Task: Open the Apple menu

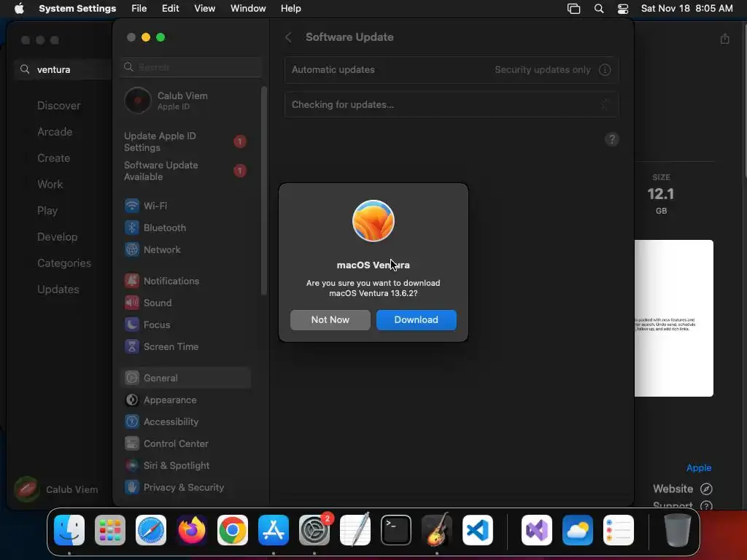Action: click(19, 9)
